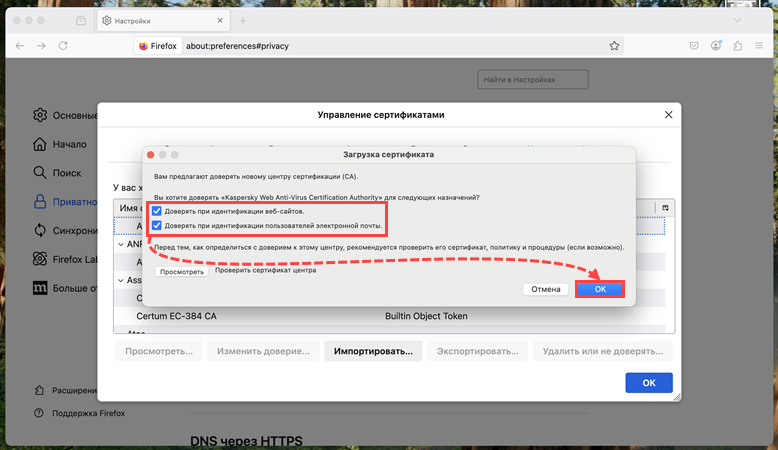Toggle trust for identifying email users checkbox
The image size is (778, 450).
(157, 226)
